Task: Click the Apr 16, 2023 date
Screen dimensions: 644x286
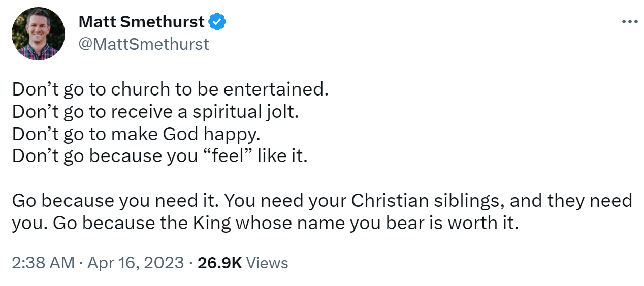Action: tap(136, 263)
